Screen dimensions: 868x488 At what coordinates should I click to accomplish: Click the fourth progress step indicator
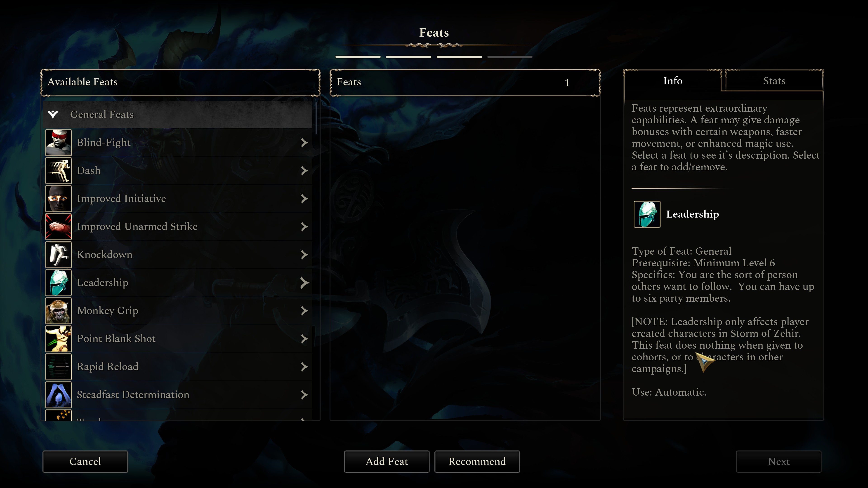pyautogui.click(x=509, y=57)
